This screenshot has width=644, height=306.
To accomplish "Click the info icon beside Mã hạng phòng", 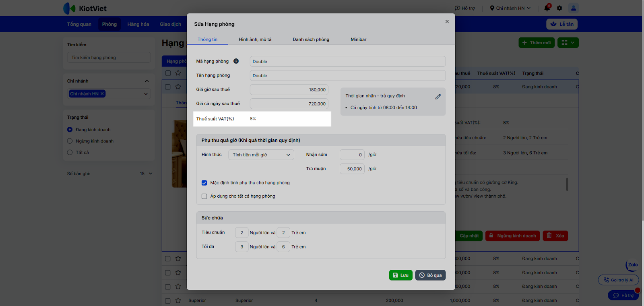I will [236, 61].
